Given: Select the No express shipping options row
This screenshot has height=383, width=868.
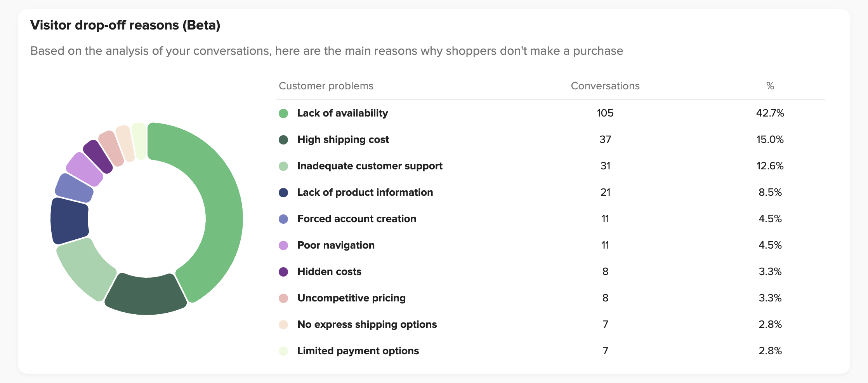Looking at the screenshot, I should (x=367, y=325).
